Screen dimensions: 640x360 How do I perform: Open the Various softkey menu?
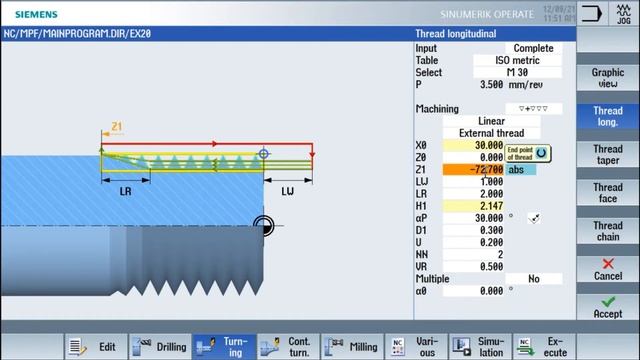click(x=417, y=347)
